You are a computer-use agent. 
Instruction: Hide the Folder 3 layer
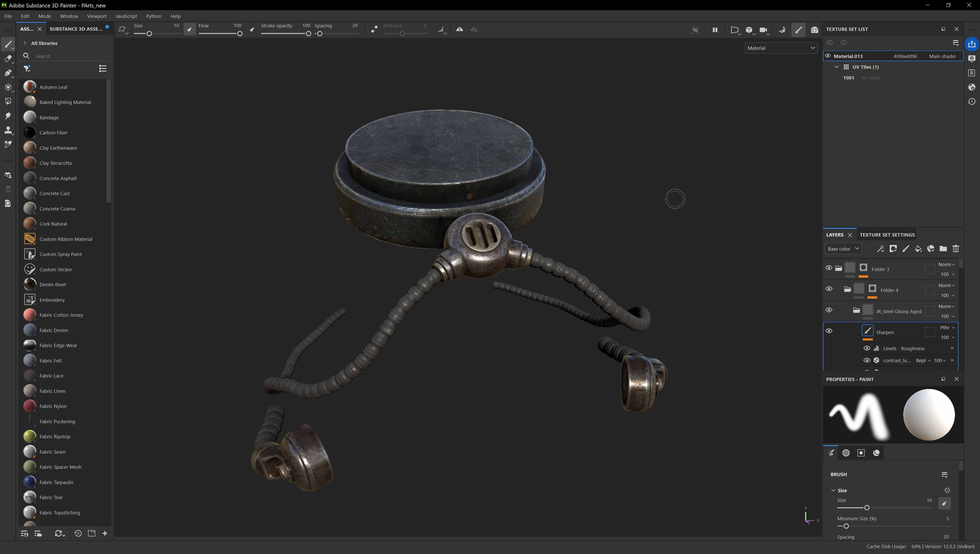point(829,268)
